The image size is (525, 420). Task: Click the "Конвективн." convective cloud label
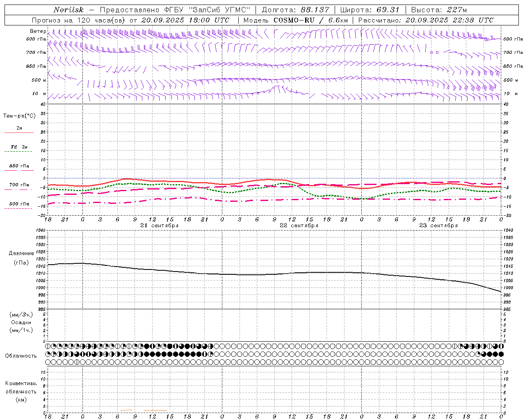pyautogui.click(x=21, y=383)
